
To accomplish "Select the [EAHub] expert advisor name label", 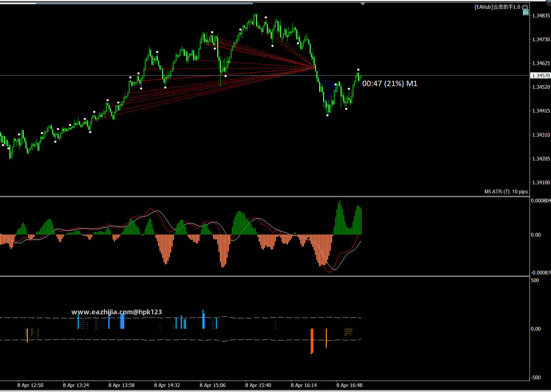I will coord(497,7).
